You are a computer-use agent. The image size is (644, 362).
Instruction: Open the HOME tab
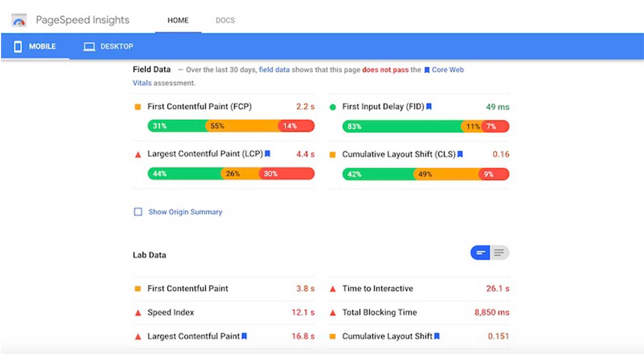click(178, 21)
